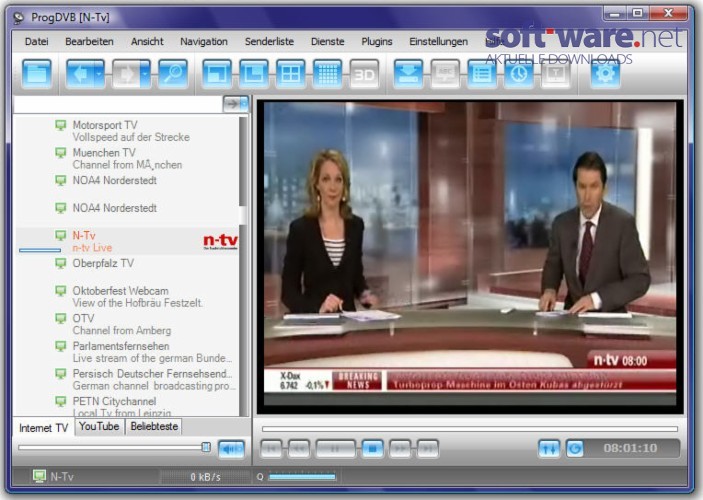Switch to the Internet TV tab
The image size is (703, 500).
point(43,428)
